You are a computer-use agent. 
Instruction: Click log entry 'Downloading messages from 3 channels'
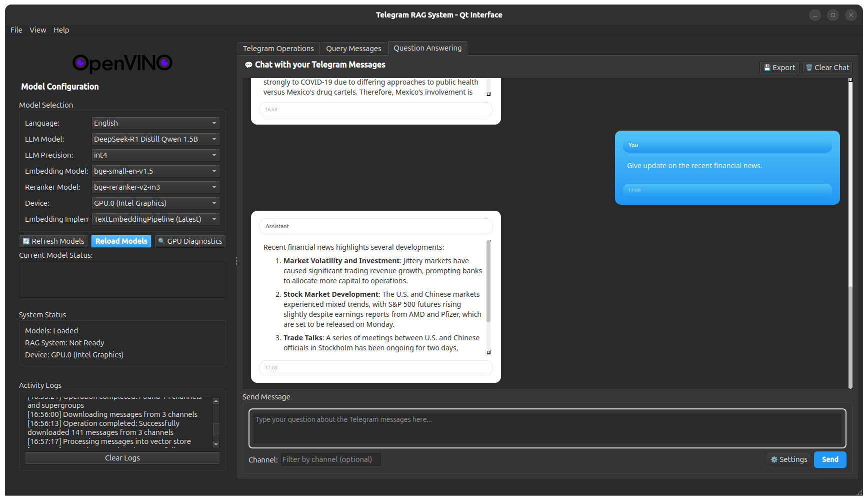(112, 414)
